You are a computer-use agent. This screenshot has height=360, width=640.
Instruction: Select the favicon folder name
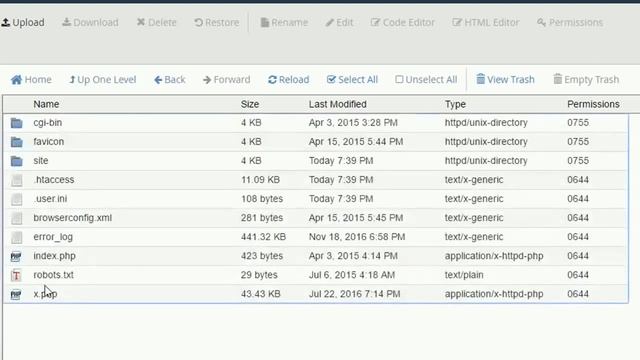point(49,142)
